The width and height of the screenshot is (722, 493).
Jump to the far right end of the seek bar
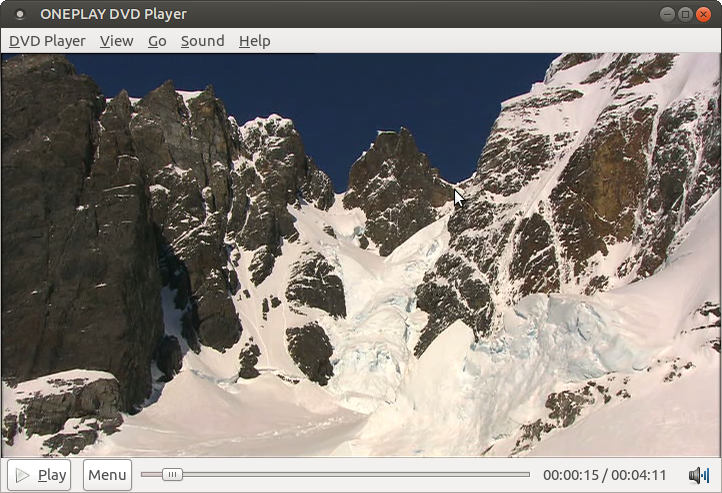[x=527, y=475]
